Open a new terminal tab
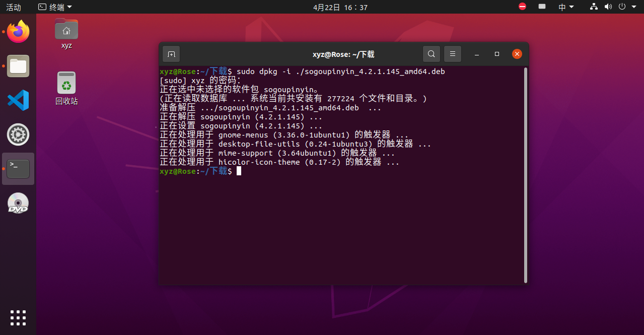This screenshot has height=335, width=644. point(171,54)
